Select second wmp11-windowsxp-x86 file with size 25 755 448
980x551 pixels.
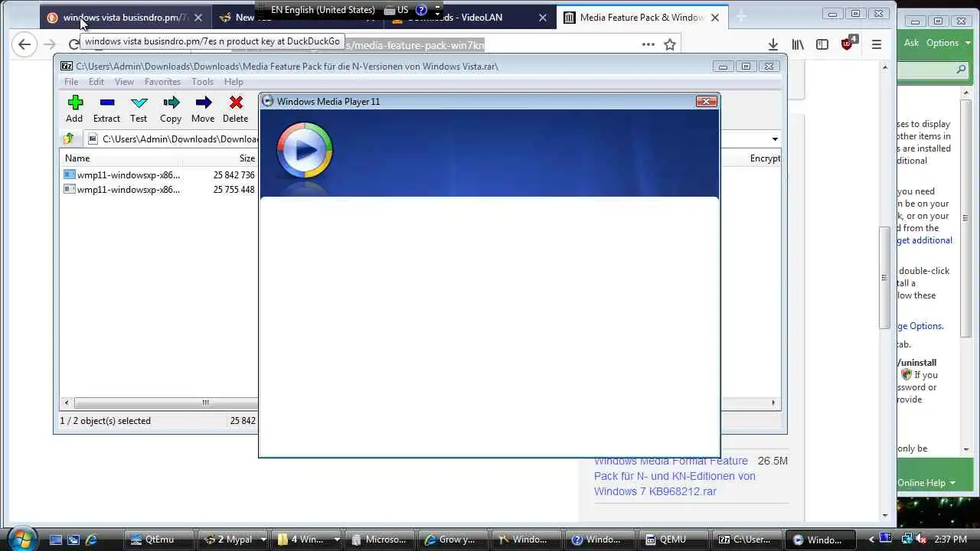[x=159, y=189]
